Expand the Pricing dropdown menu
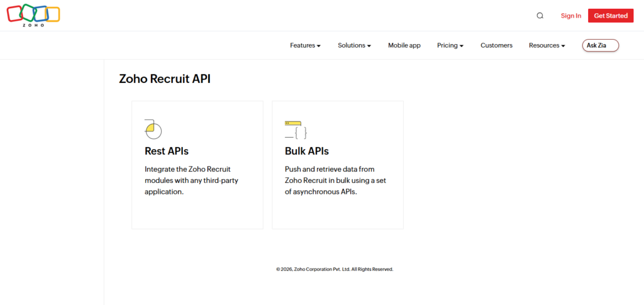Image resolution: width=644 pixels, height=305 pixels. [x=450, y=45]
